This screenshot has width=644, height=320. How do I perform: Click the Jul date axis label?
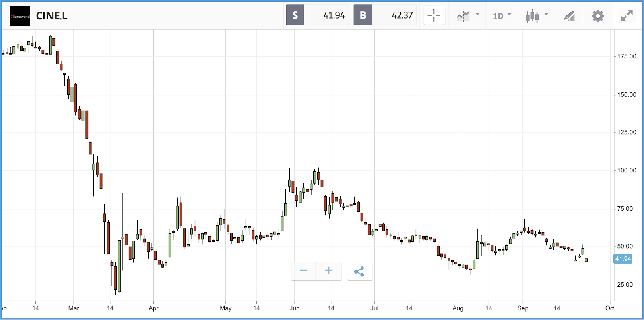click(374, 308)
